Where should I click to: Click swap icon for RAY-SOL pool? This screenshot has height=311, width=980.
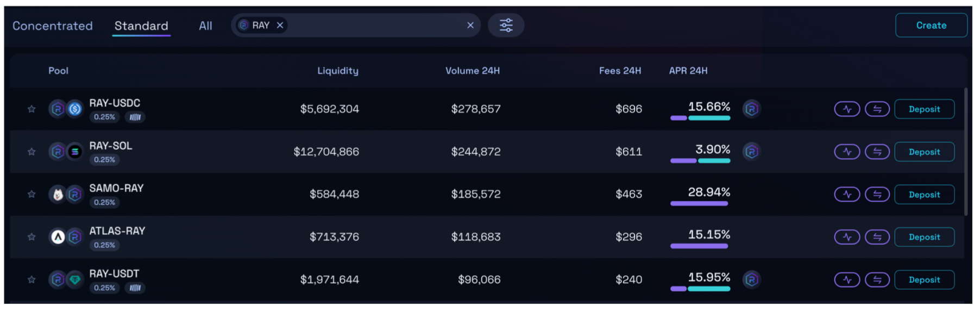point(877,152)
